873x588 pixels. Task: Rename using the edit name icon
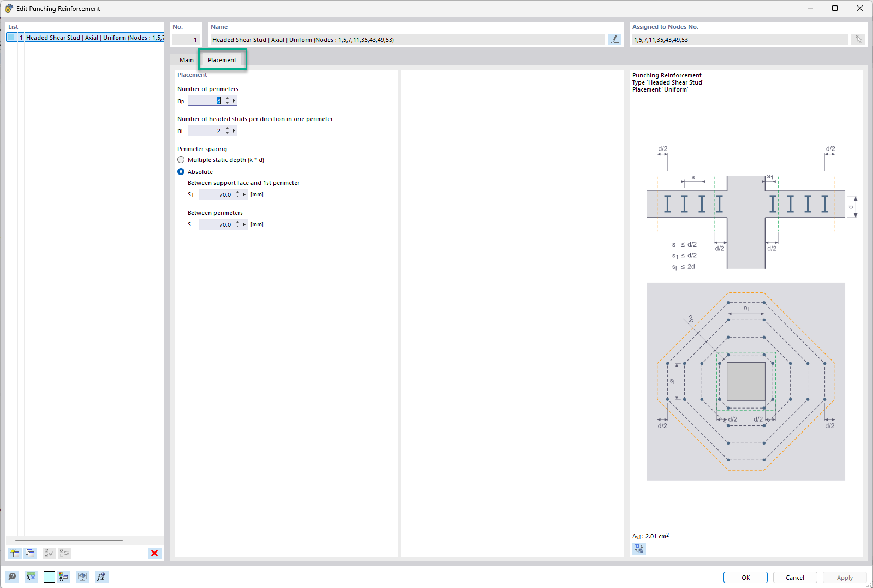point(614,39)
